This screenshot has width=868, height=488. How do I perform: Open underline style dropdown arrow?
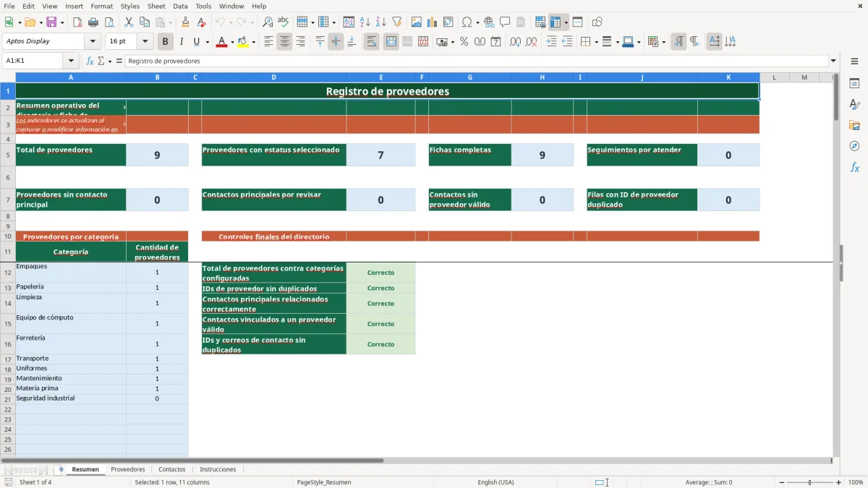pos(207,42)
